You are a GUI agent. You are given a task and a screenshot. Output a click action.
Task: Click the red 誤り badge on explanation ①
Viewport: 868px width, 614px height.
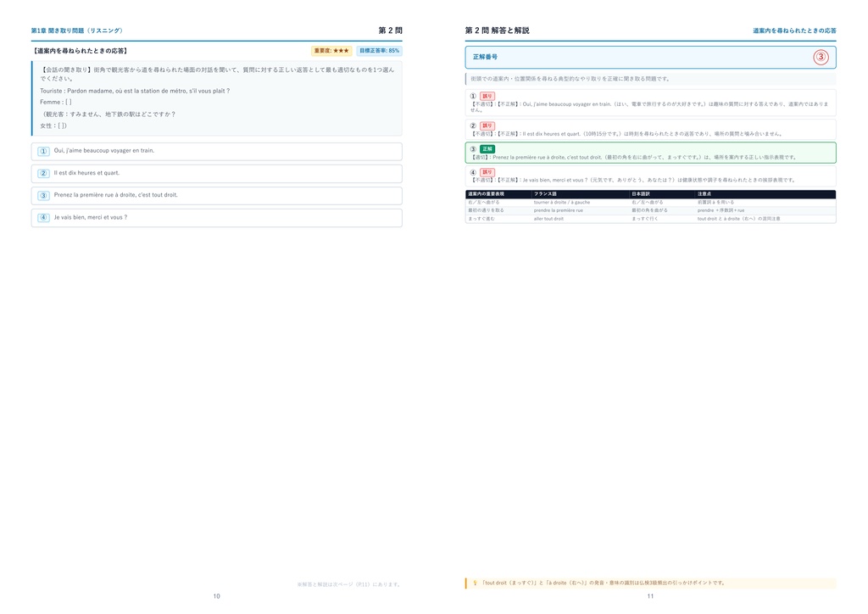487,96
